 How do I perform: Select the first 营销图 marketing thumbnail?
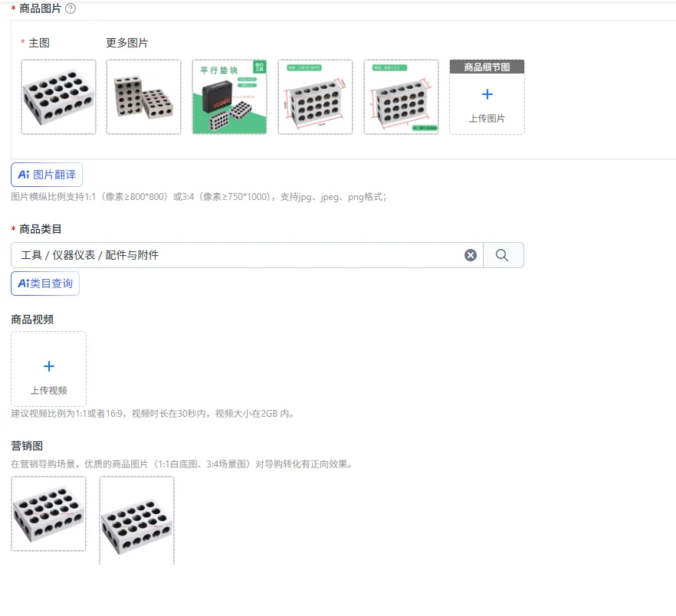tap(49, 514)
